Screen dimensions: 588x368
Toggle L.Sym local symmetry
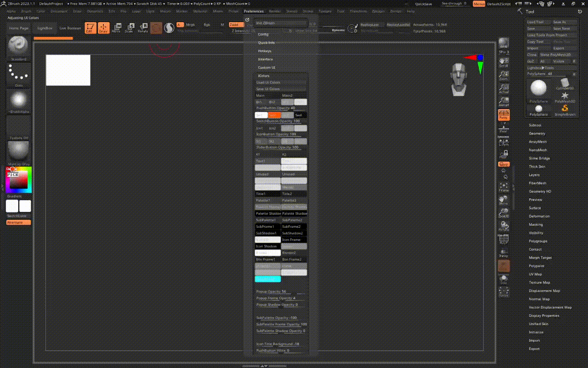504,141
